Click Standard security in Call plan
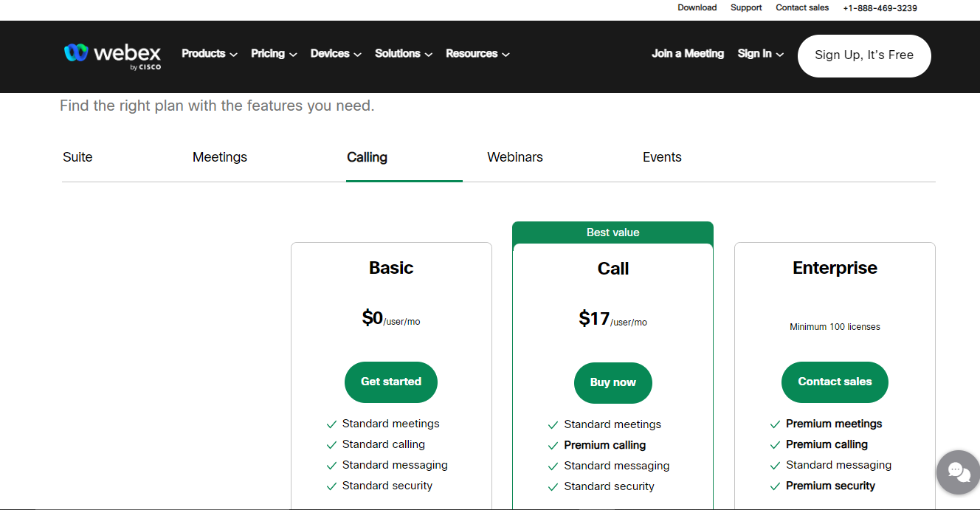This screenshot has height=510, width=980. coord(610,486)
